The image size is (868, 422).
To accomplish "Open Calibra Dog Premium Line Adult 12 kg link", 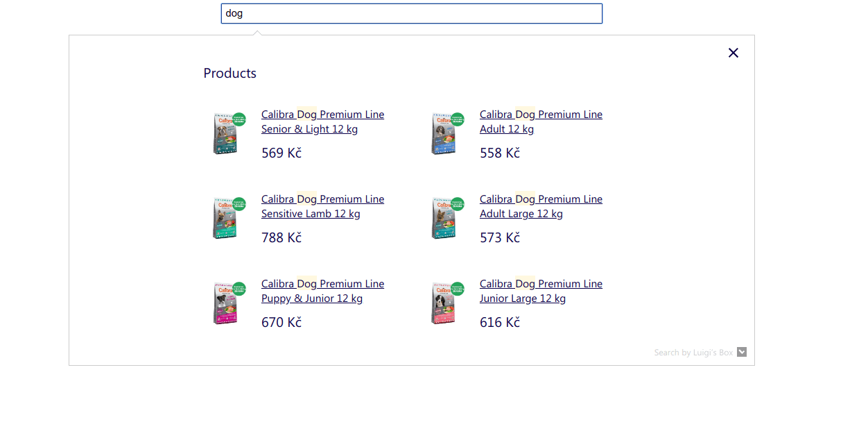I will (x=541, y=121).
